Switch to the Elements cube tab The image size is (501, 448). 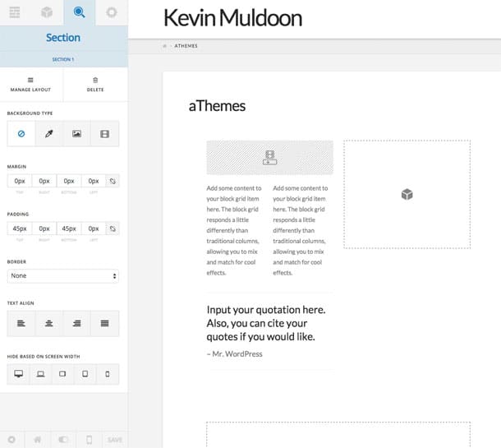[48, 12]
